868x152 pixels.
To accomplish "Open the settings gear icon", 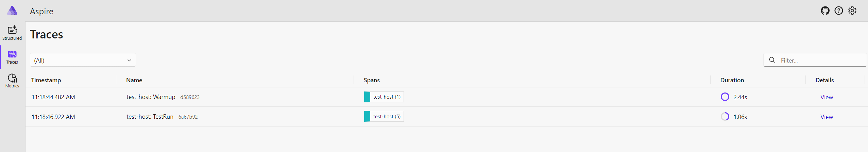I will pos(852,11).
